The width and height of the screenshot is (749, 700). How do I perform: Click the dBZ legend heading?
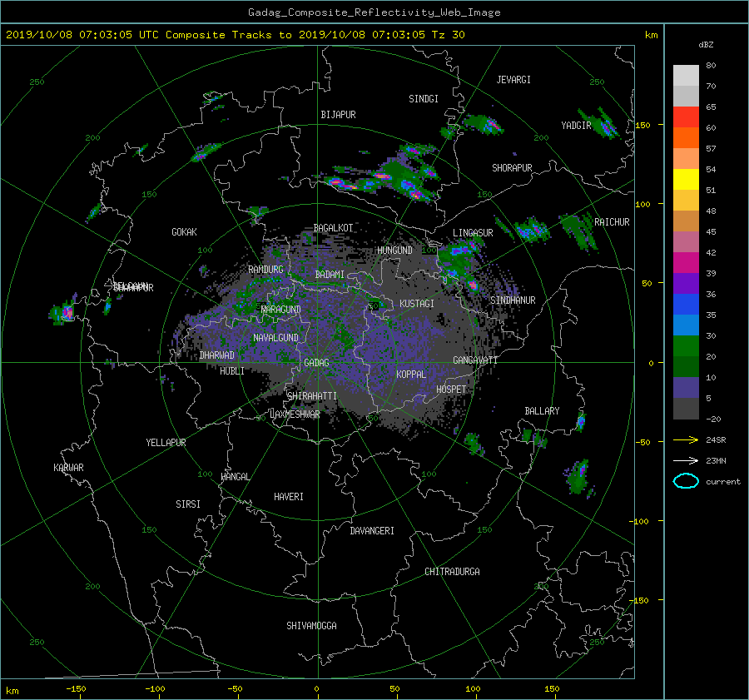(x=706, y=45)
